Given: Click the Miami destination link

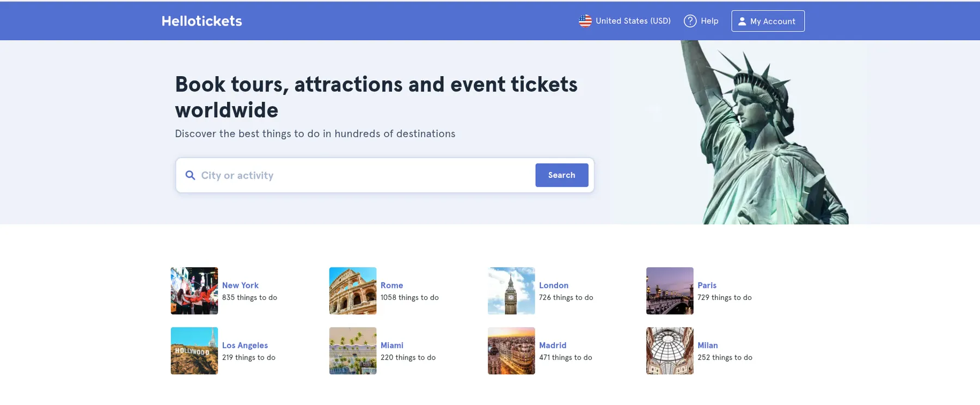Looking at the screenshot, I should [x=392, y=345].
